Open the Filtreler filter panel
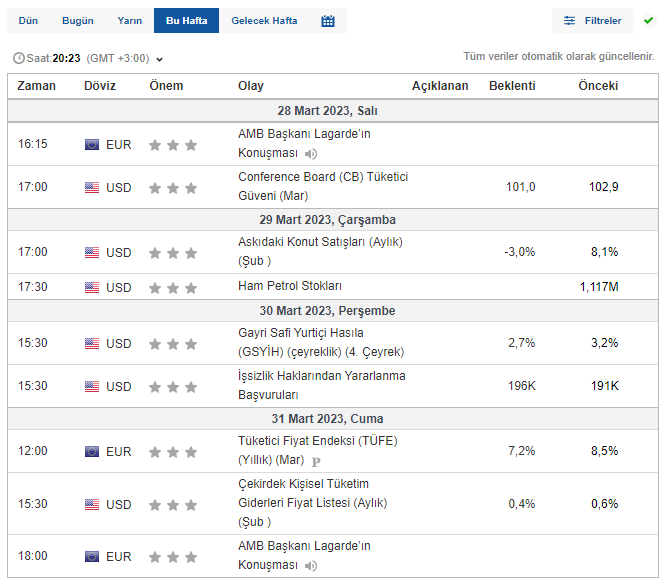The height and width of the screenshot is (582, 663). click(x=592, y=21)
